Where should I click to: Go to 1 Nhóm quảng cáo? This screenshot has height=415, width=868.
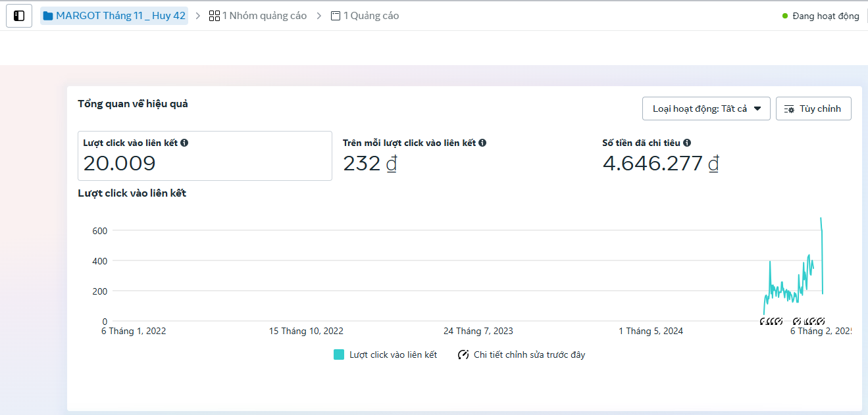[x=264, y=16]
